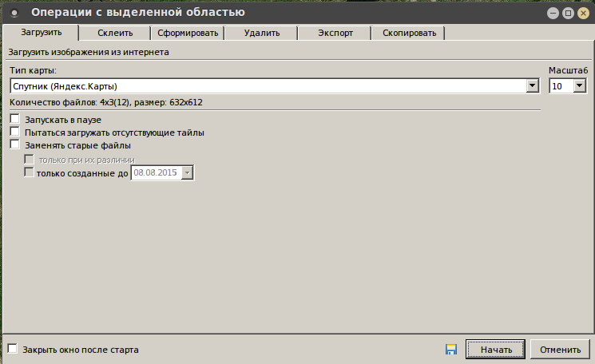The height and width of the screenshot is (364, 595).
Task: Click the Отменить button
Action: pyautogui.click(x=559, y=350)
